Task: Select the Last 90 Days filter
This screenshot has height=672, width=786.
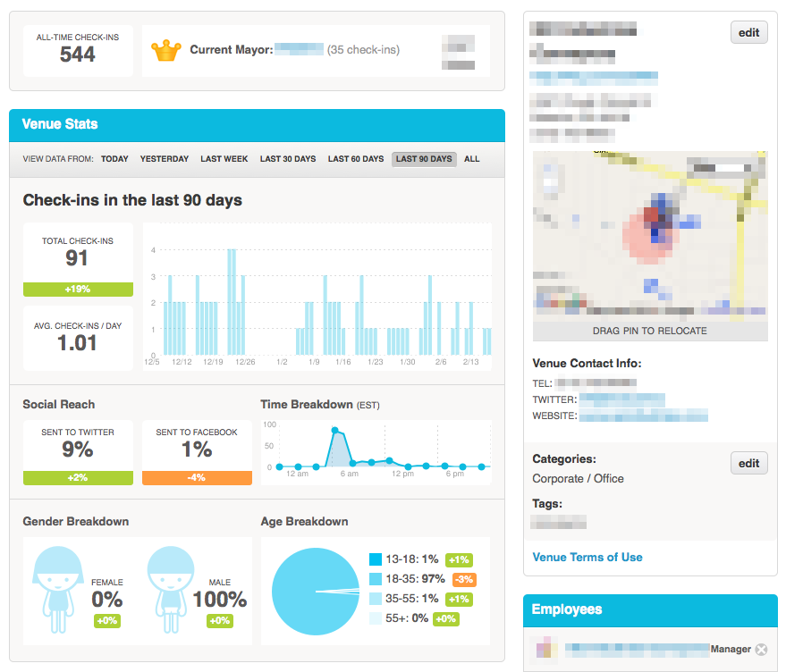Action: coord(424,159)
